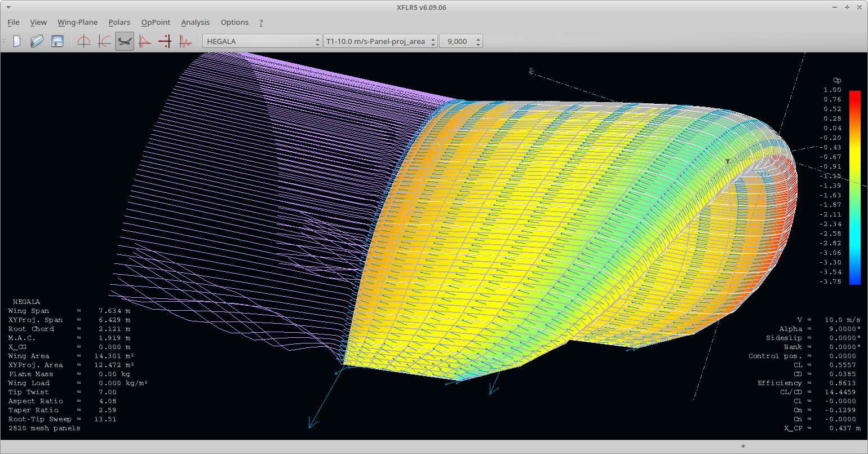This screenshot has height=454, width=868.
Task: Click the Cp color scale bar
Action: coord(855,188)
